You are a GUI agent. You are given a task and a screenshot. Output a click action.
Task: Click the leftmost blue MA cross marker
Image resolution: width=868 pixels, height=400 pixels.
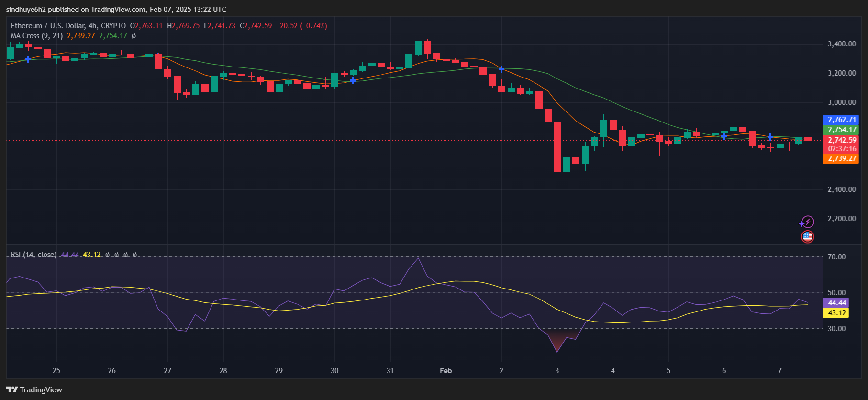28,59
